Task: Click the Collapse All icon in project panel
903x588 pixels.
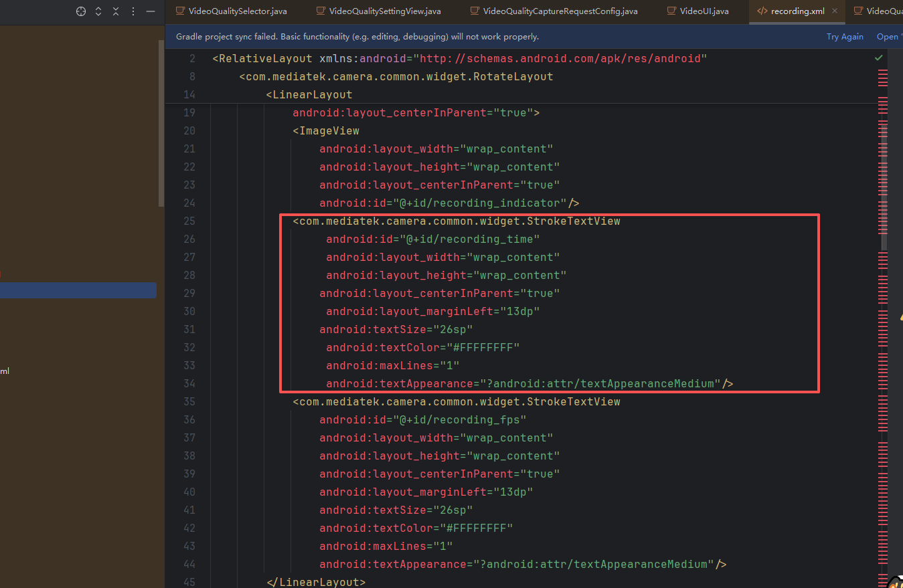Action: (x=116, y=11)
